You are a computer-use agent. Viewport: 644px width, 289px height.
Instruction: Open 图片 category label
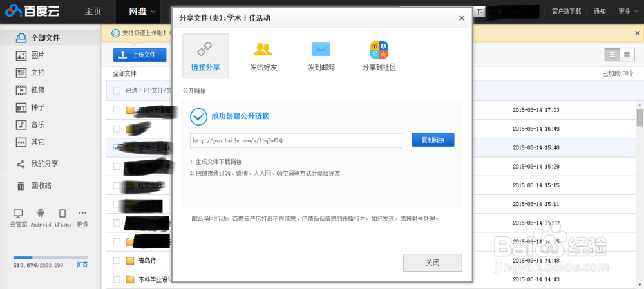pyautogui.click(x=38, y=55)
